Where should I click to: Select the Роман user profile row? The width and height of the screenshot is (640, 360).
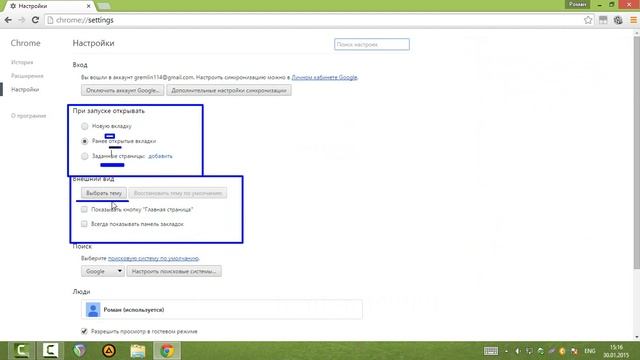(222, 310)
